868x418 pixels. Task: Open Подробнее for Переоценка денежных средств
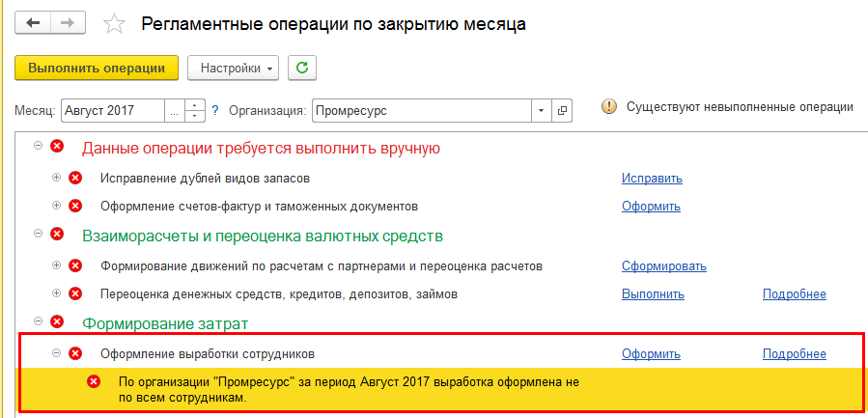[x=794, y=293]
